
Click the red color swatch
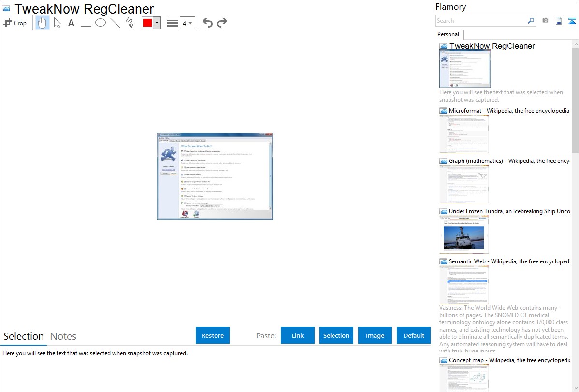tap(147, 23)
